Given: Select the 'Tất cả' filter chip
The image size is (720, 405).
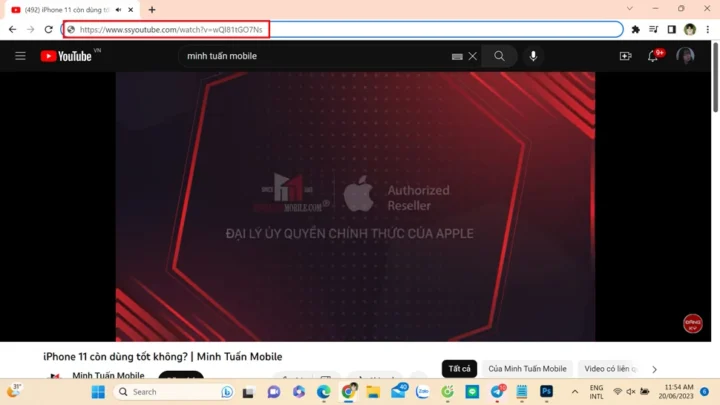Looking at the screenshot, I should [459, 369].
